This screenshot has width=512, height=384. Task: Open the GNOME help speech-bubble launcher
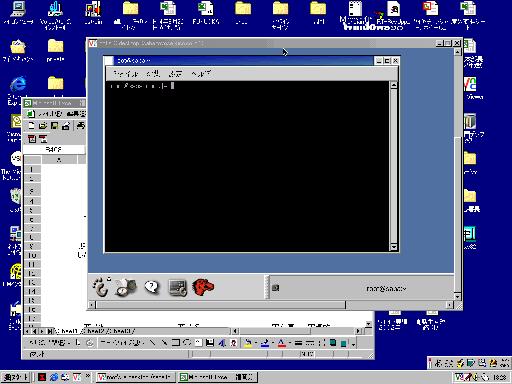pos(152,287)
